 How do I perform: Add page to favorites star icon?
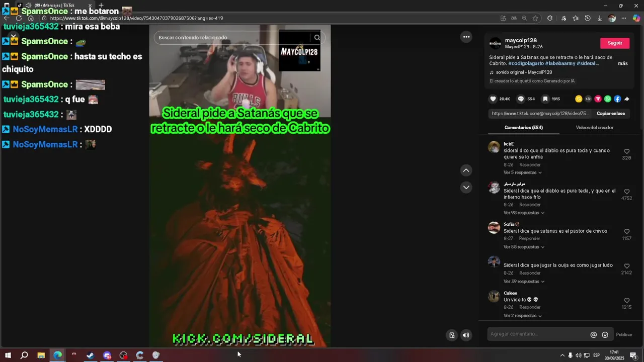[x=535, y=18]
